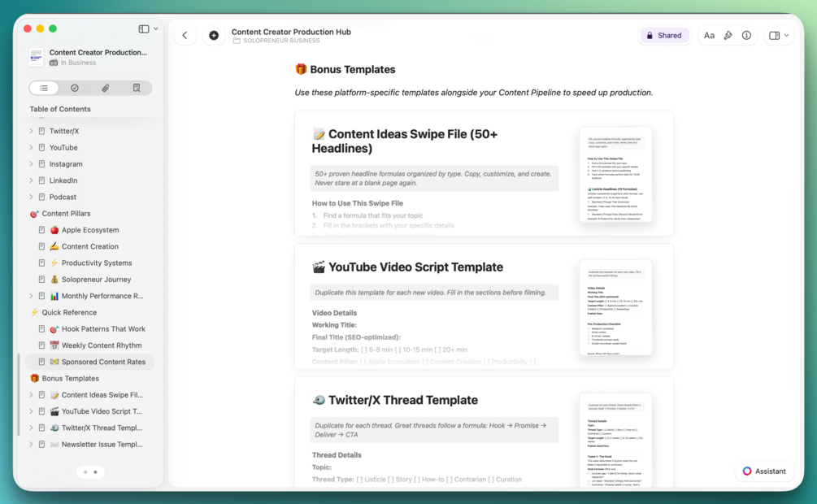Expand Newsletter Issue Templ... item

(x=31, y=445)
